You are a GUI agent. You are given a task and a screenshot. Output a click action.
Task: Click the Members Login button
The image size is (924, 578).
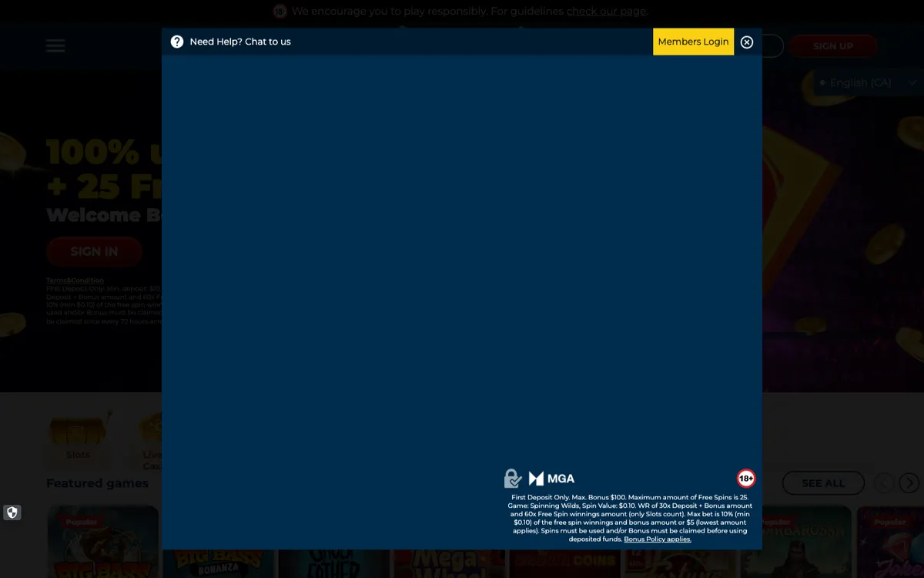click(693, 42)
